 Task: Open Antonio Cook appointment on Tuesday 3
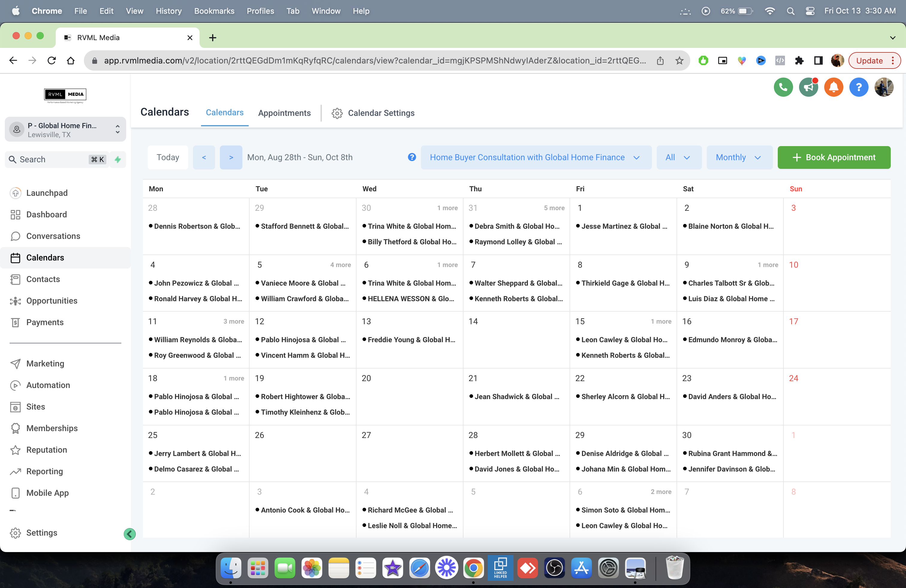click(x=303, y=510)
